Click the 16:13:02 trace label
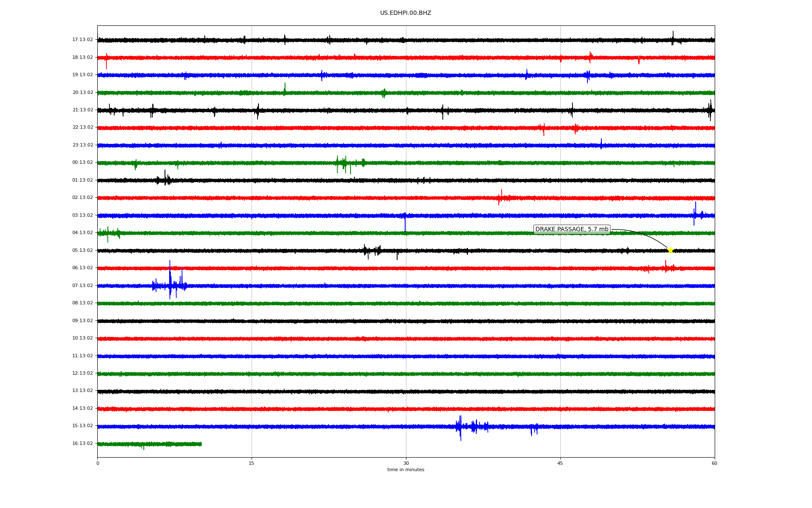 [x=82, y=444]
